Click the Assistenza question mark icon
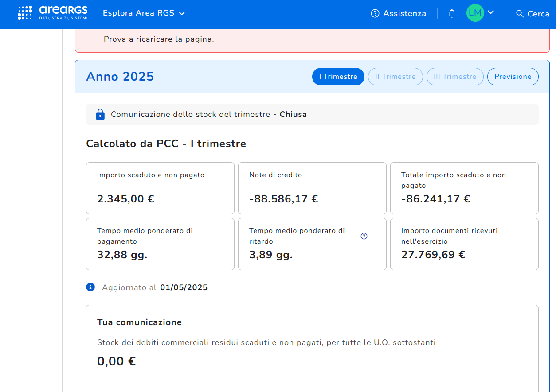 375,13
